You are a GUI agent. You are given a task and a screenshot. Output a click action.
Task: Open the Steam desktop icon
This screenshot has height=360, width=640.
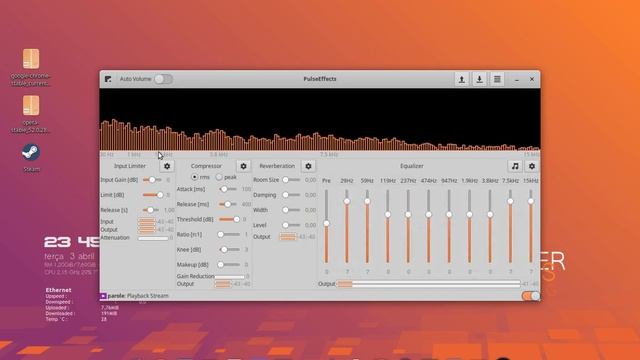pyautogui.click(x=31, y=158)
